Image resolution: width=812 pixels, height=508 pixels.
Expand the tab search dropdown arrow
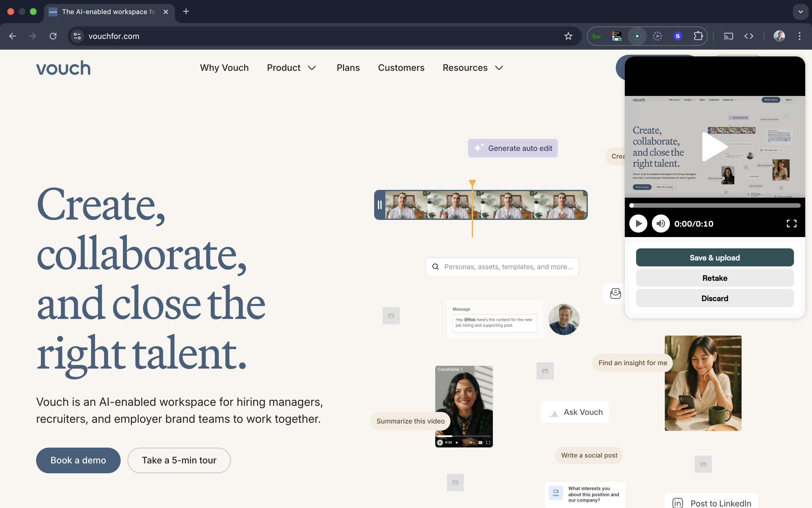801,12
